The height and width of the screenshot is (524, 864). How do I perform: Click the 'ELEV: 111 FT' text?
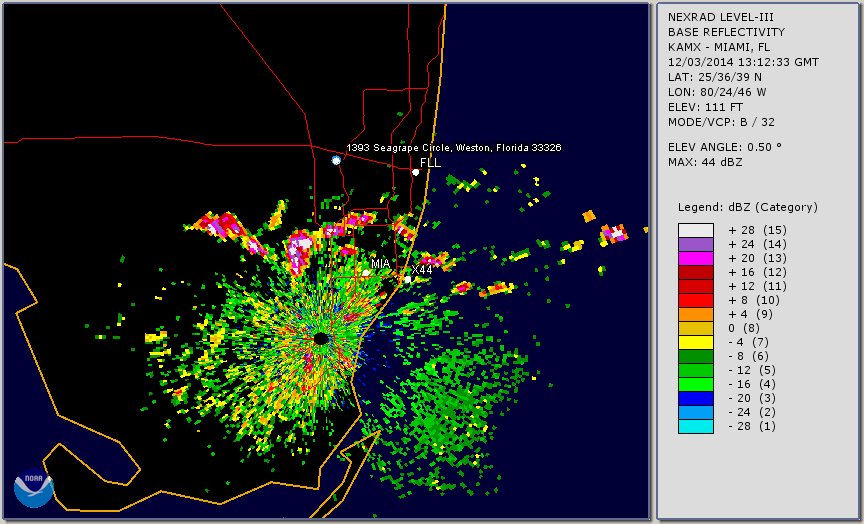coord(705,107)
